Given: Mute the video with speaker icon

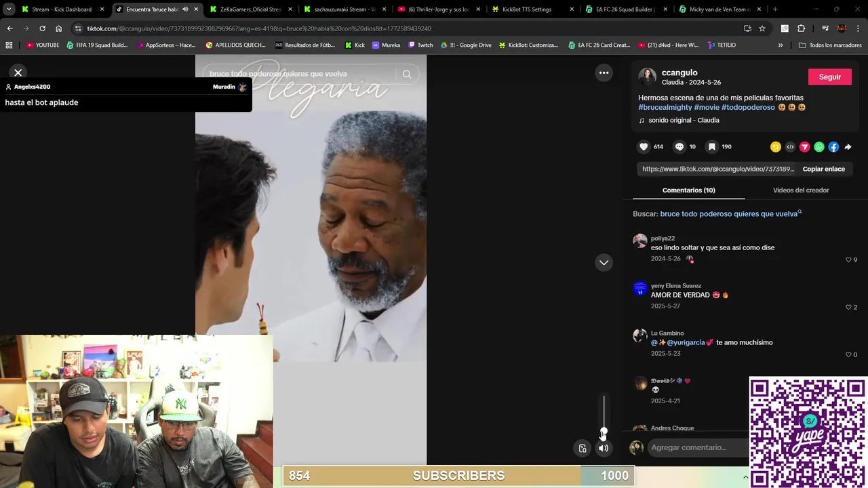Looking at the screenshot, I should [x=604, y=448].
